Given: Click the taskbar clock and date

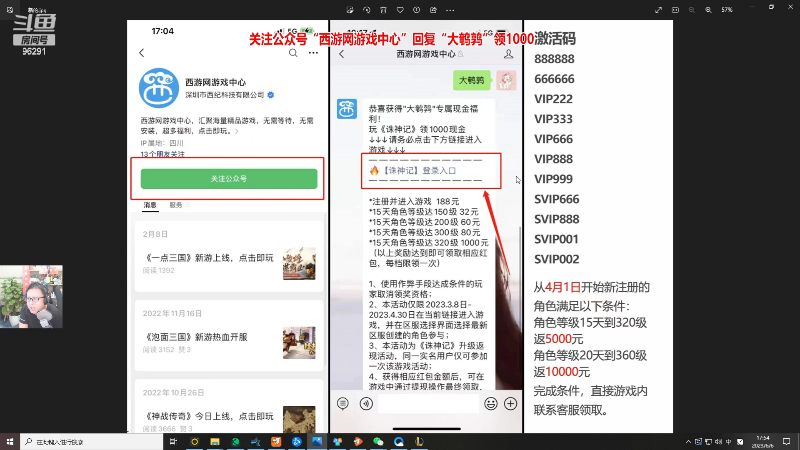Looking at the screenshot, I should point(763,441).
